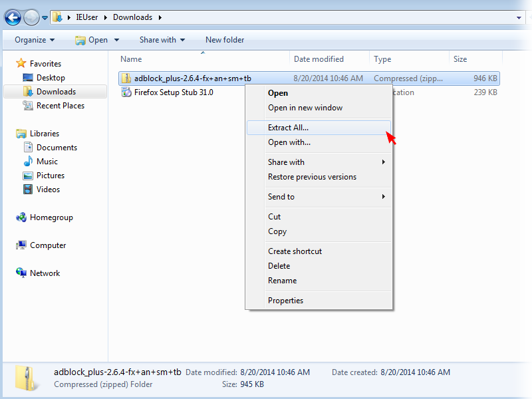Click the Videos filmstrip icon
Viewport: 532px width, 399px height.
28,190
